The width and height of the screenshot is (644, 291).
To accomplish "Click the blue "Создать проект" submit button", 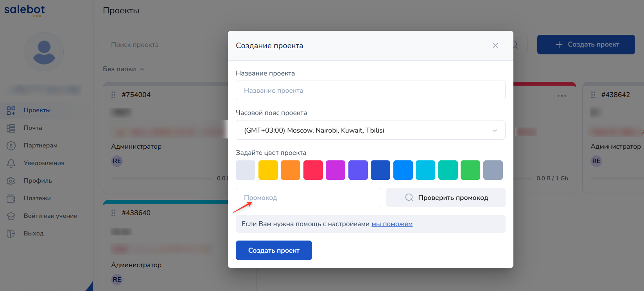I will click(x=274, y=250).
